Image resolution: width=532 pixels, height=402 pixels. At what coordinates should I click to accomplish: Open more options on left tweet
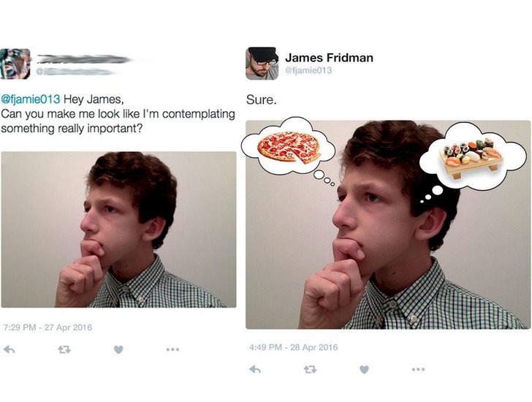coord(172,350)
